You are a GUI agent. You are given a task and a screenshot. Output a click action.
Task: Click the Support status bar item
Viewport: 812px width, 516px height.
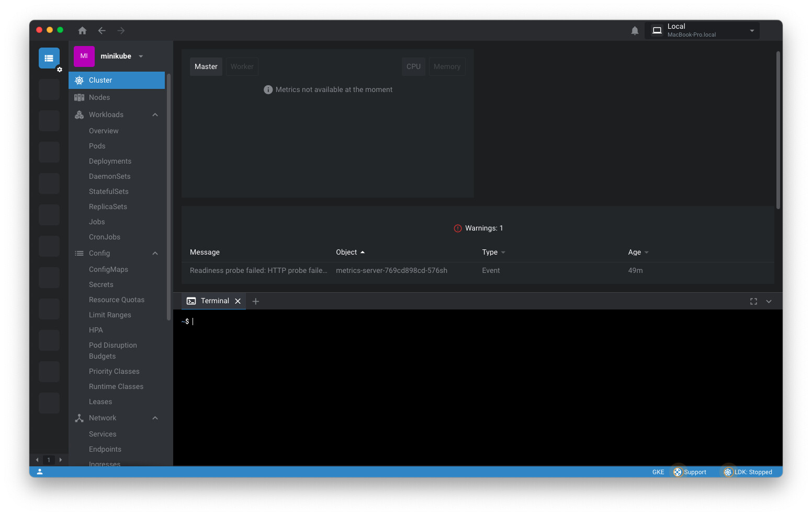point(690,472)
